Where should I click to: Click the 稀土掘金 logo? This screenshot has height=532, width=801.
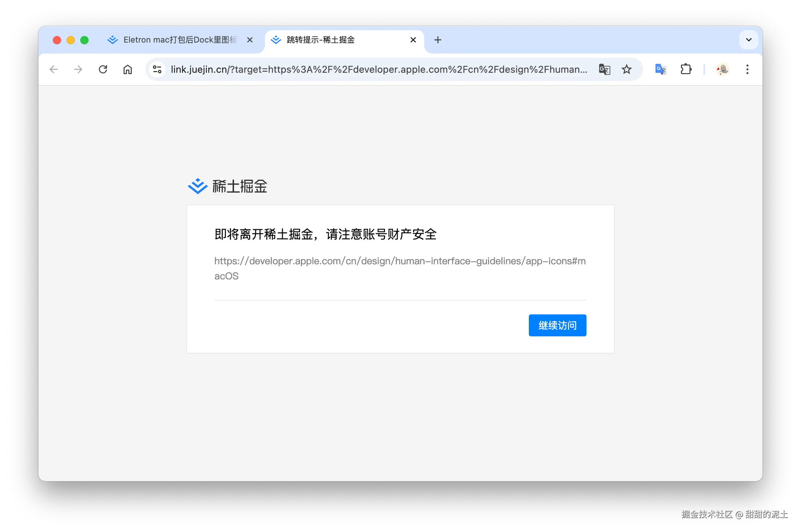tap(227, 186)
